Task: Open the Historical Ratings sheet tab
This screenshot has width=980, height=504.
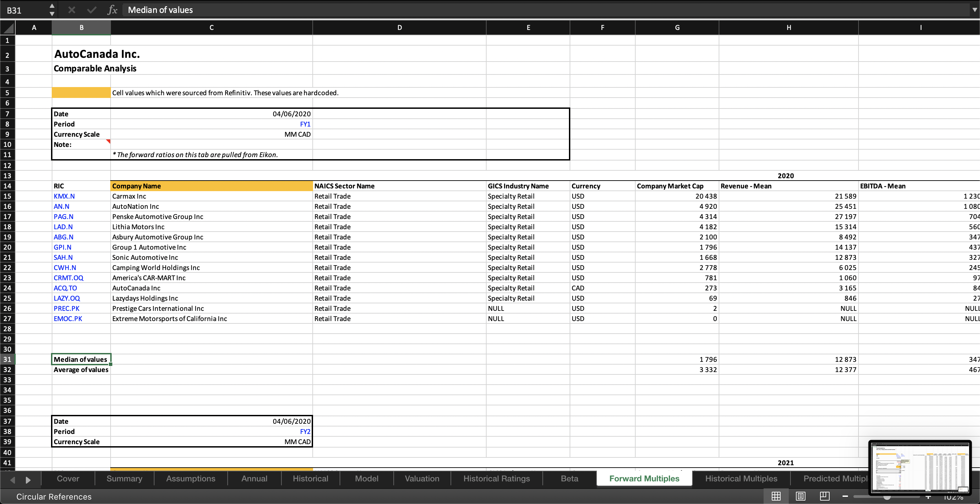Action: [x=496, y=478]
